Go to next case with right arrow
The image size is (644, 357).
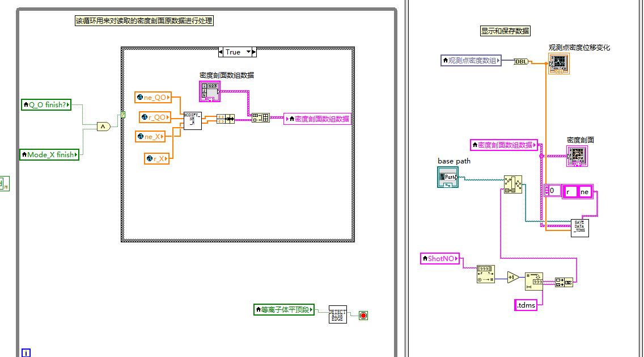point(254,52)
